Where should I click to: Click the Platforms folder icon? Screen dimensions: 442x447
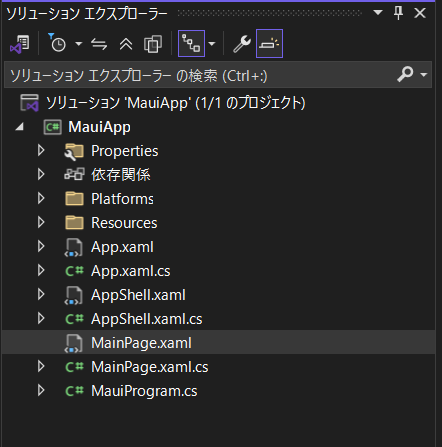click(x=74, y=199)
